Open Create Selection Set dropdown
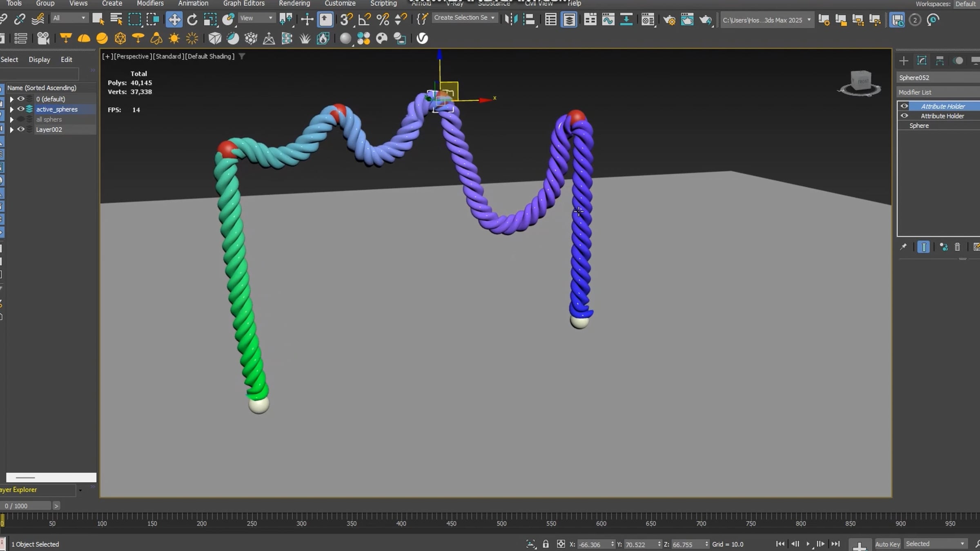980x551 pixels. tap(464, 18)
